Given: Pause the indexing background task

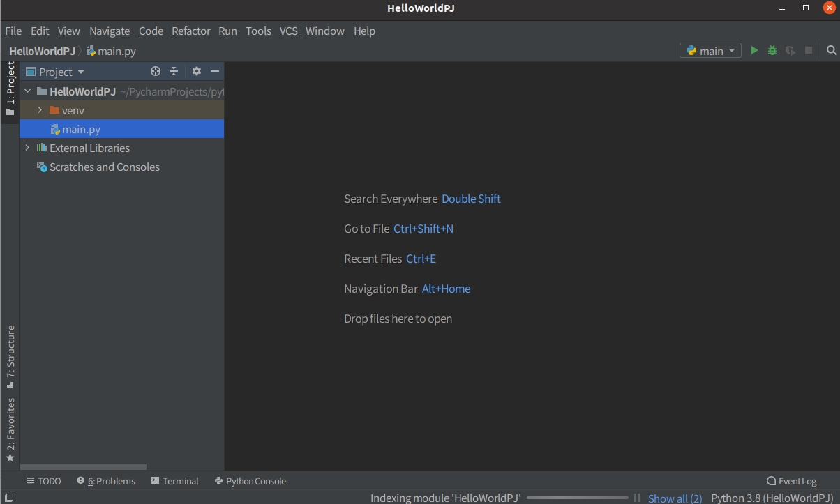Looking at the screenshot, I should pos(637,498).
